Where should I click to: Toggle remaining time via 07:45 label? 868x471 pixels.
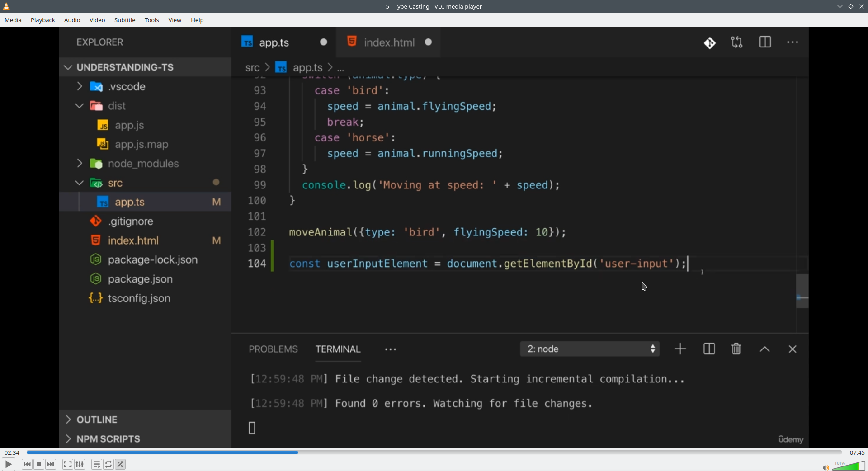[857, 452]
